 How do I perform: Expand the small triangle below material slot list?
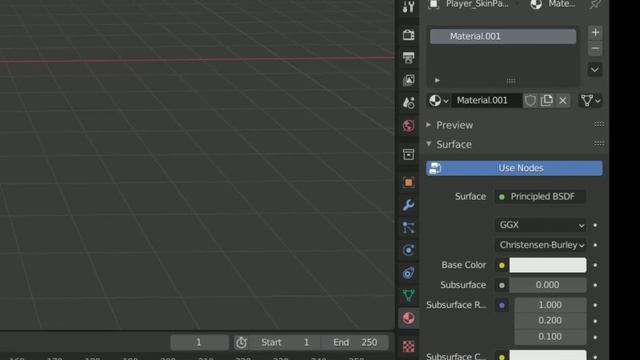tap(437, 80)
